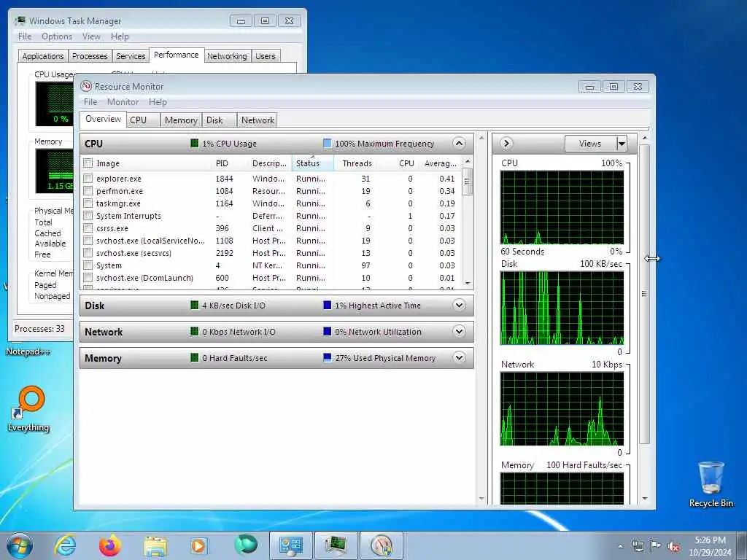Screen dimensions: 747x560
Task: Check the csrss.exe process checkbox
Action: click(x=88, y=228)
